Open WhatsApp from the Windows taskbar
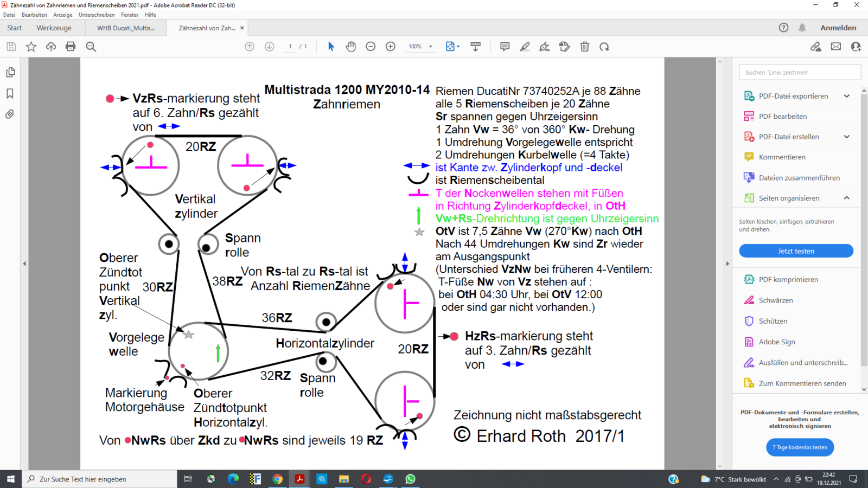Screen dimensions: 868x488 click(410, 479)
